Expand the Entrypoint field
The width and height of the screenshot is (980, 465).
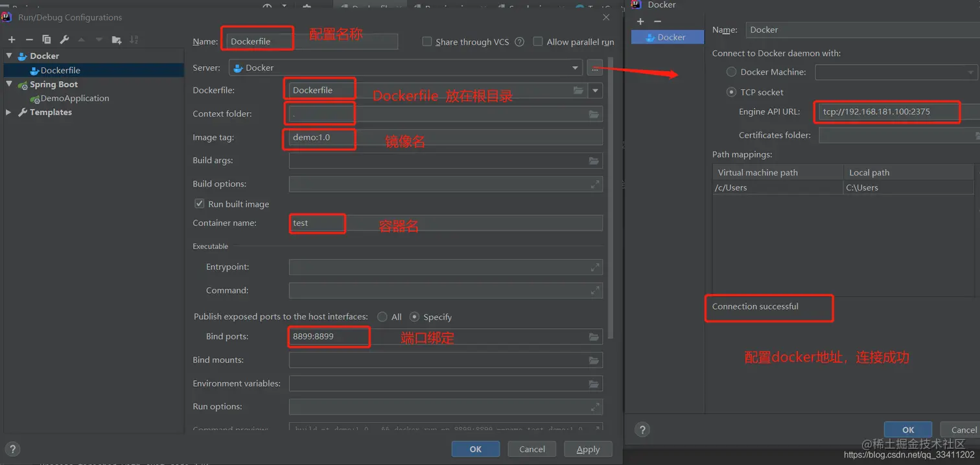coord(594,267)
